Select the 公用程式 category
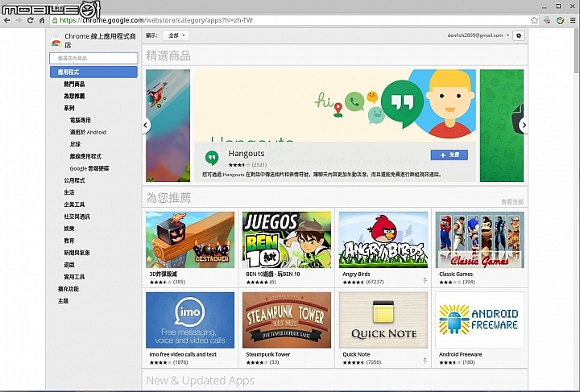The image size is (580, 392). point(74,180)
